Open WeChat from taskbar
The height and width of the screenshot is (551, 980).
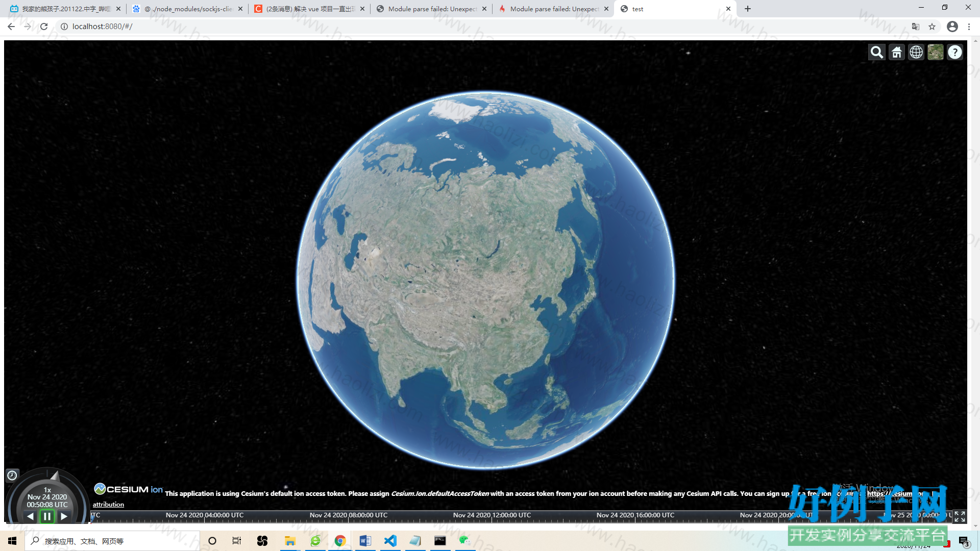point(464,541)
